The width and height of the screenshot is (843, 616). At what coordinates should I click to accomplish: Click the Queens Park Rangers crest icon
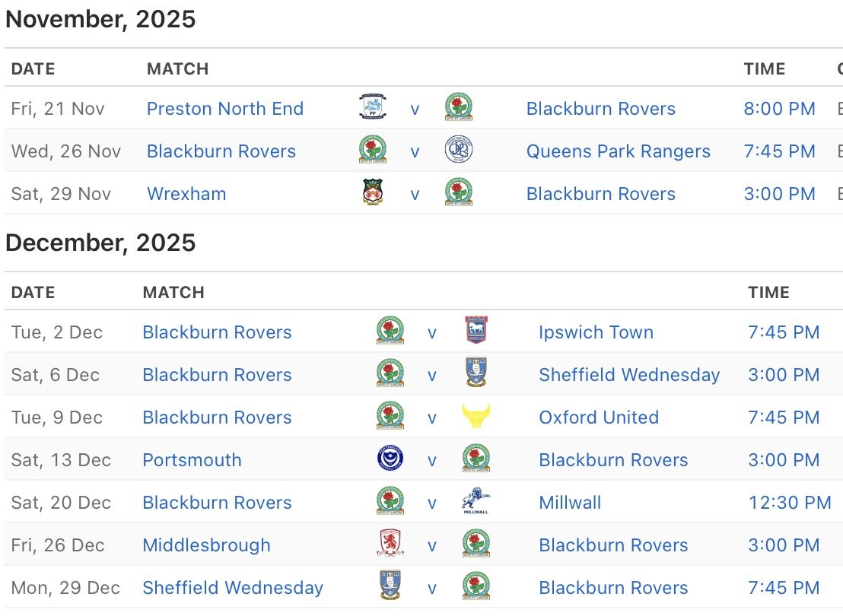point(458,151)
